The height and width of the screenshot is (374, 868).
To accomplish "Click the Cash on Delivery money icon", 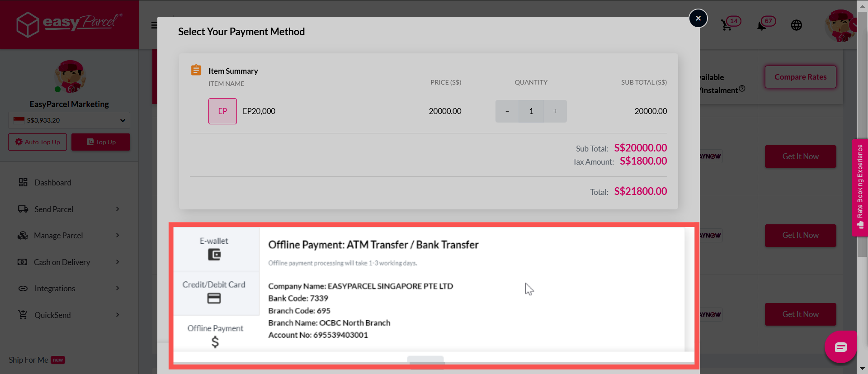I will coord(22,262).
